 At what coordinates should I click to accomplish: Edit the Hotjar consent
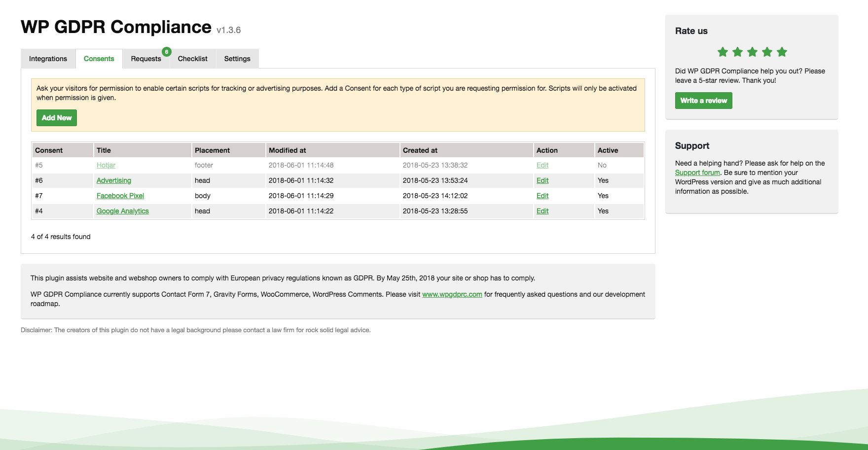click(542, 165)
